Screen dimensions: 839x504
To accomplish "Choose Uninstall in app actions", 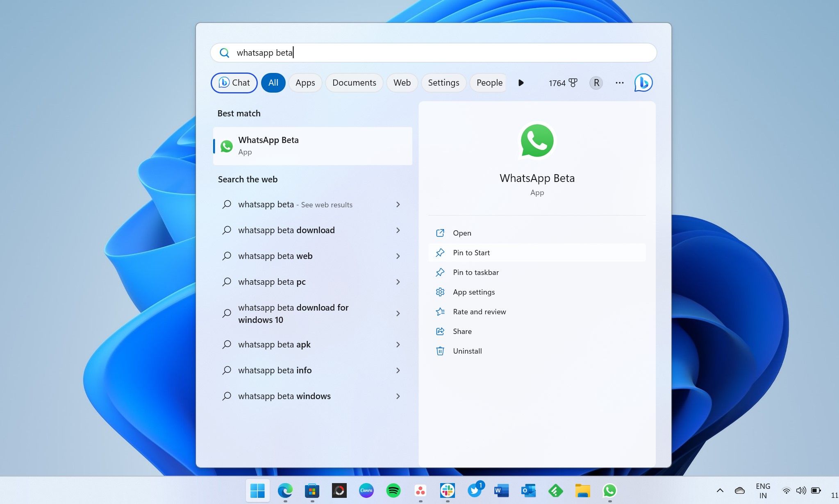I will (x=467, y=351).
